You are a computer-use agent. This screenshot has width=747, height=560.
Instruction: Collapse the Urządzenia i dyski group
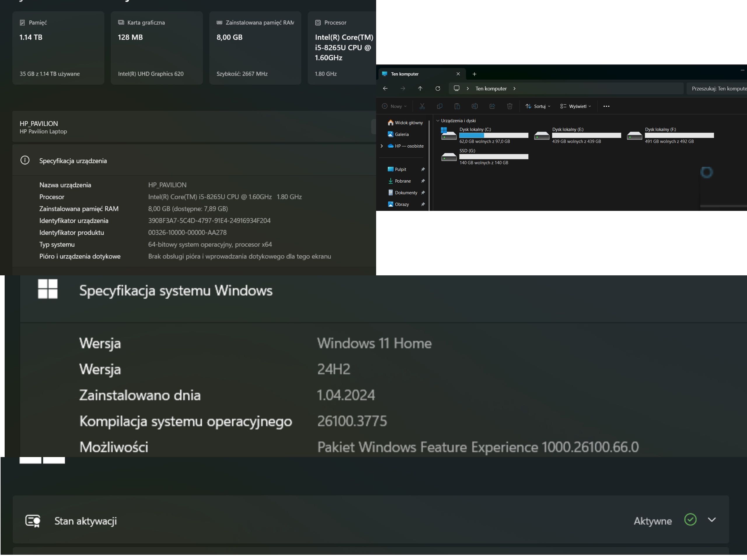[438, 120]
